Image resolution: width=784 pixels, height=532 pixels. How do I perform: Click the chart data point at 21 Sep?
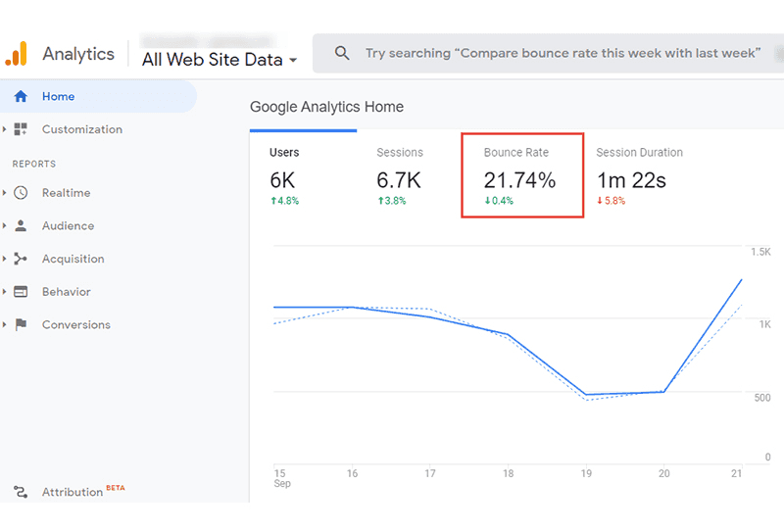[741, 280]
